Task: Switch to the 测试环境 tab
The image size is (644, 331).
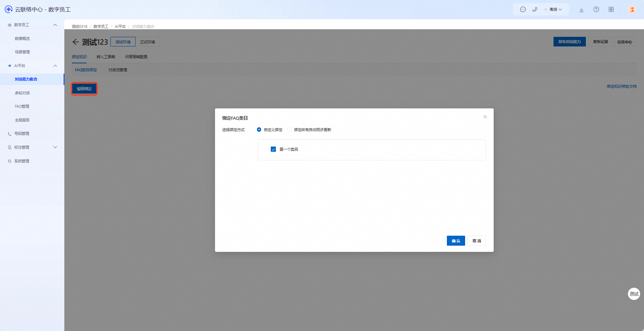Action: coord(123,42)
